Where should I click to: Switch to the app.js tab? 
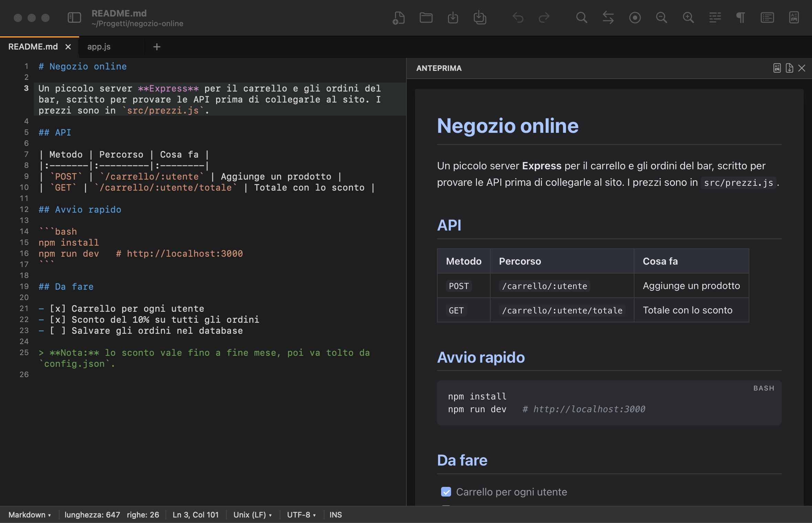pyautogui.click(x=99, y=47)
